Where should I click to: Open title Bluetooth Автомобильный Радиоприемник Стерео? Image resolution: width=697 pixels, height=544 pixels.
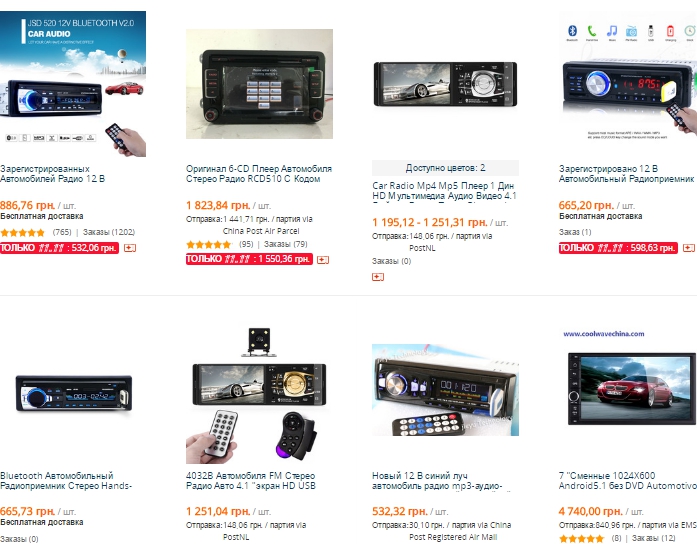pos(66,480)
